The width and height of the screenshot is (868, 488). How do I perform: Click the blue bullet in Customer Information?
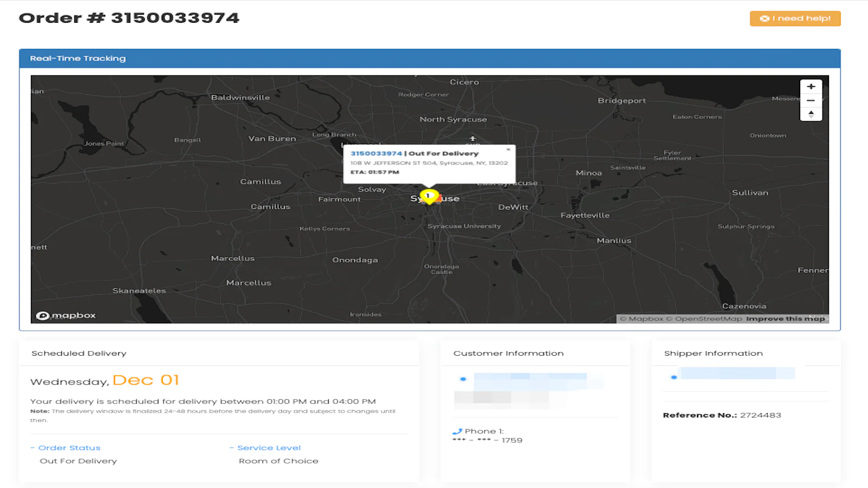coord(463,379)
